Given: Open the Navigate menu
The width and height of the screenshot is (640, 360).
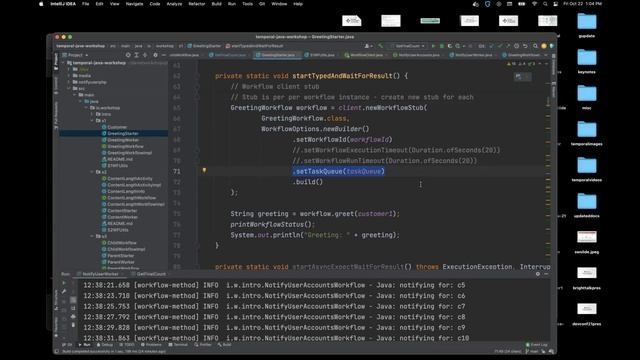Looking at the screenshot, I should [x=134, y=4].
